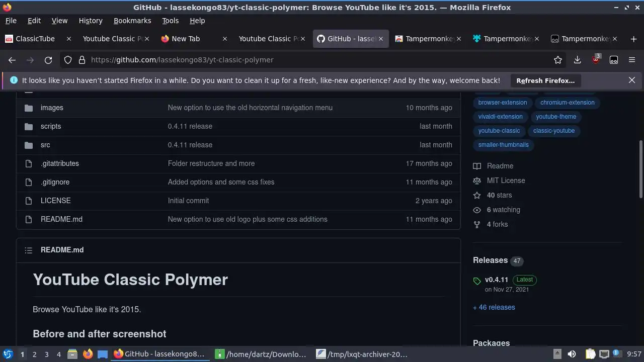The height and width of the screenshot is (362, 644).
Task: Click the chromium-extension topic tag
Action: [568, 103]
